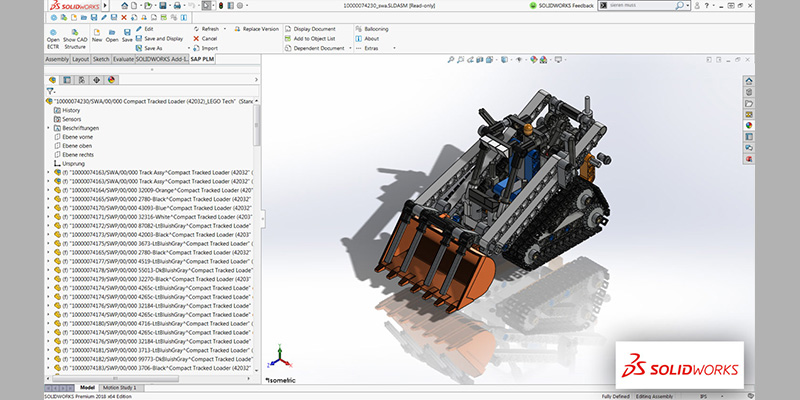
Task: Select the Ebene oben plane
Action: pyautogui.click(x=73, y=146)
